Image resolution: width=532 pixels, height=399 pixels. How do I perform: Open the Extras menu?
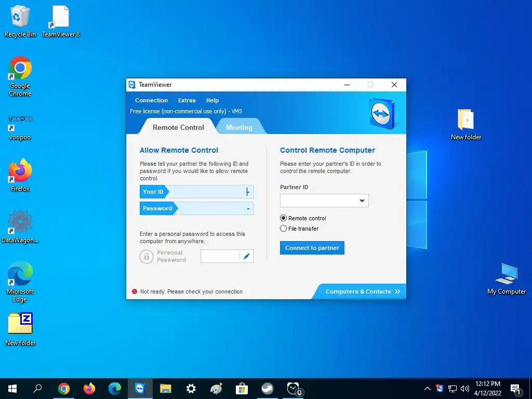click(187, 100)
